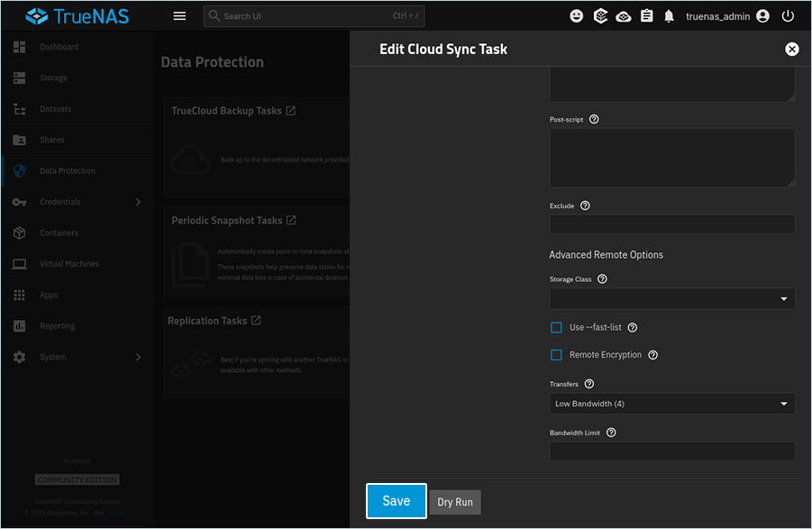The width and height of the screenshot is (812, 529).
Task: Enable the Remote Encryption checkbox
Action: tap(556, 355)
